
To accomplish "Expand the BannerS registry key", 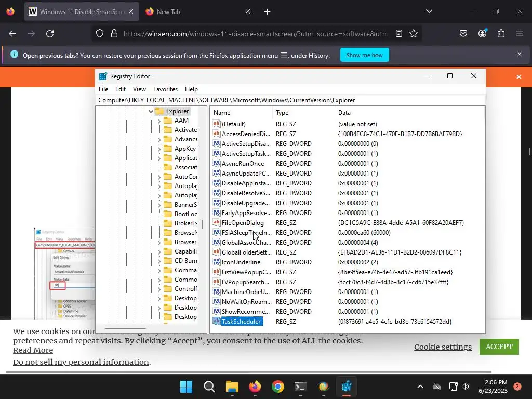I will coord(159,205).
